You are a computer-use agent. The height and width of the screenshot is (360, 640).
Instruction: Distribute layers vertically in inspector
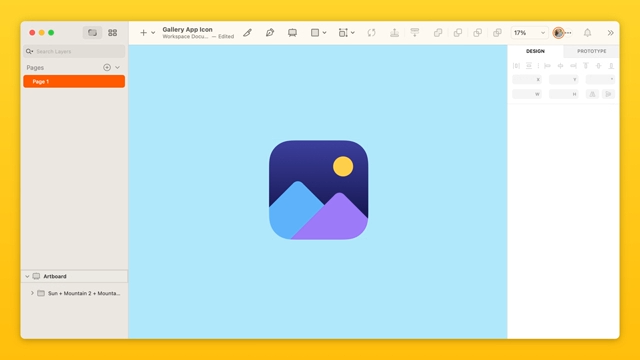coord(529,66)
